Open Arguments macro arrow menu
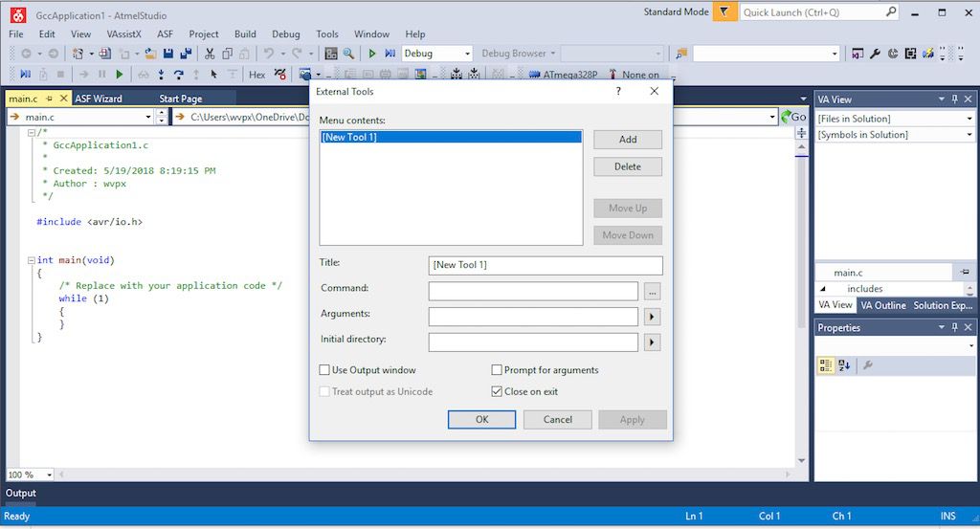This screenshot has width=980, height=529. pos(652,317)
